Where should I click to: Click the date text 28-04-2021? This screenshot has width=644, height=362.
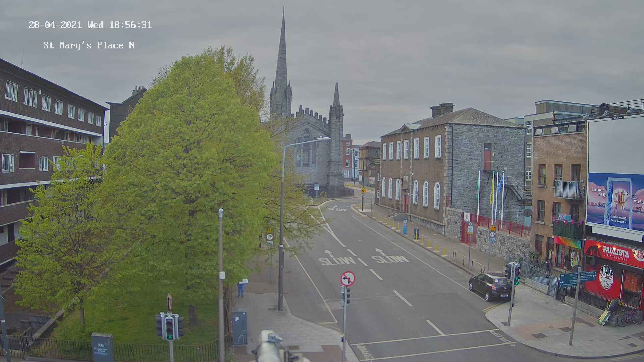click(x=55, y=25)
